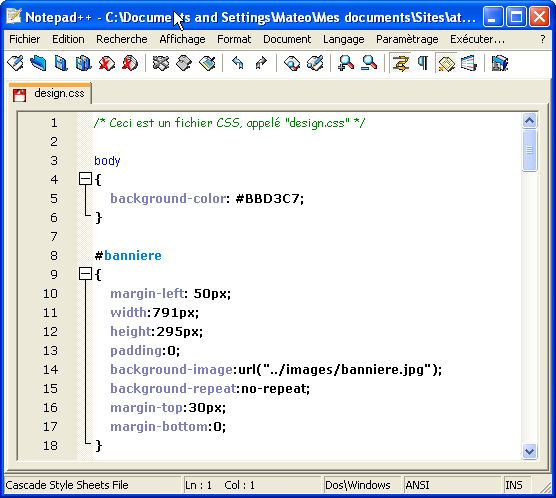Click the Open file toolbar icon
556x498 pixels.
pos(38,64)
